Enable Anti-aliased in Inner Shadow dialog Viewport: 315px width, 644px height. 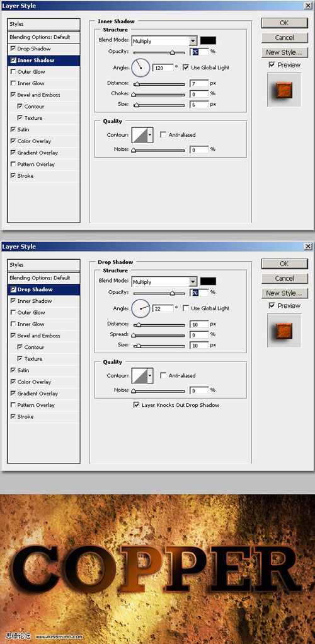(x=163, y=135)
